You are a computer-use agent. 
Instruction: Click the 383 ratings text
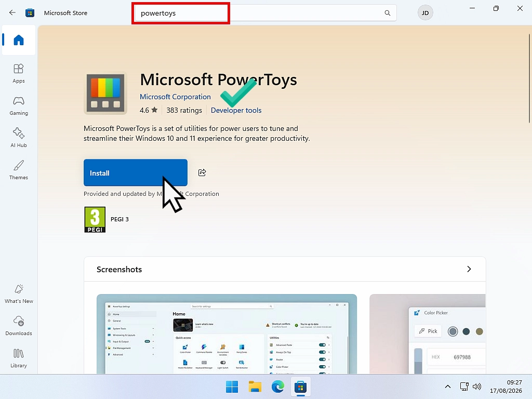point(184,110)
